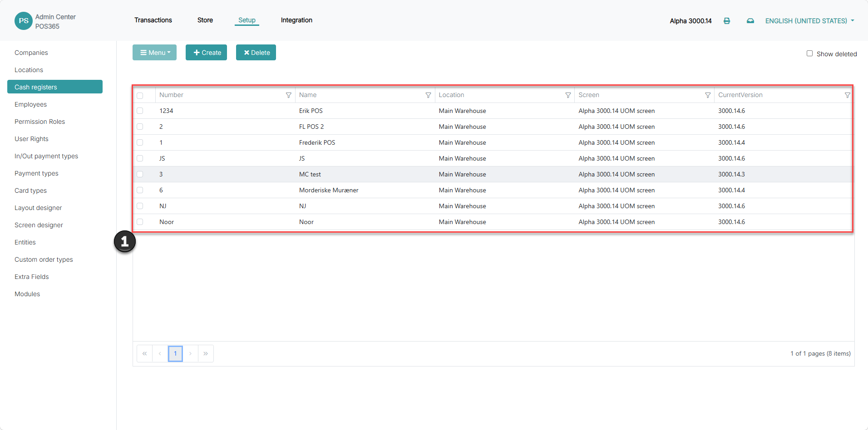Open Screen designer in the sidebar
868x430 pixels.
[39, 225]
